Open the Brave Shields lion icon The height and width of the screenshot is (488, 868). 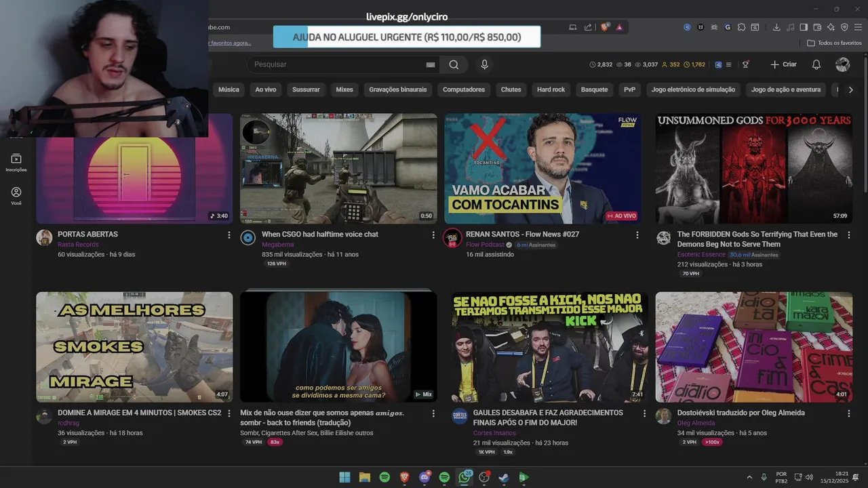click(605, 27)
